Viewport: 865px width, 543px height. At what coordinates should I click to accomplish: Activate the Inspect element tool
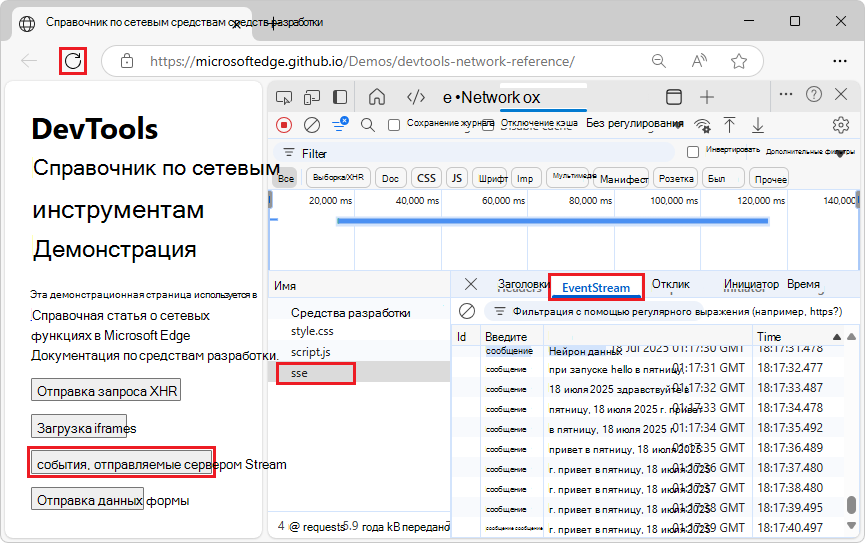284,98
